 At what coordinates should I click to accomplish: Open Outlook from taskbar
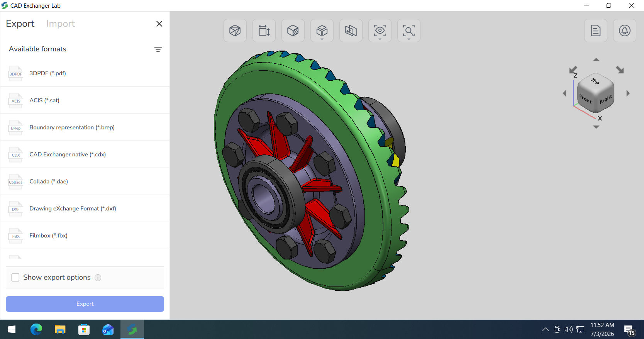108,329
